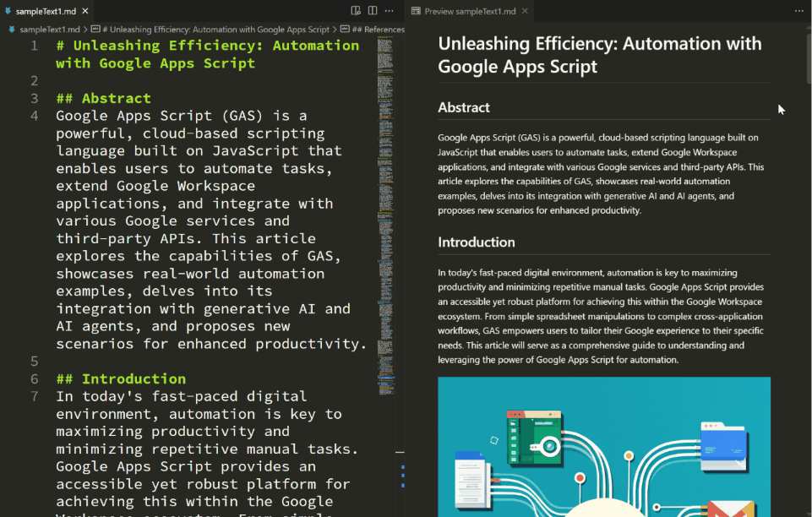812x517 pixels.
Task: Open editor More Actions ellipsis menu
Action: click(x=389, y=11)
